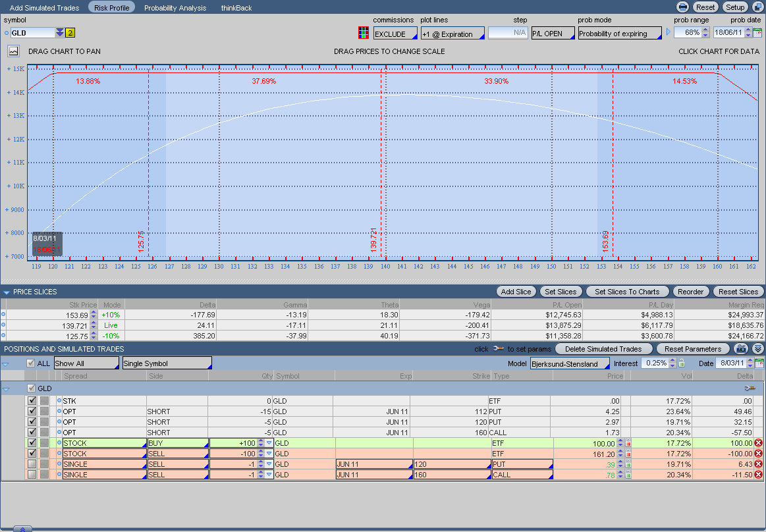
Task: Open the commissions EXCLUDE dropdown
Action: pos(395,34)
